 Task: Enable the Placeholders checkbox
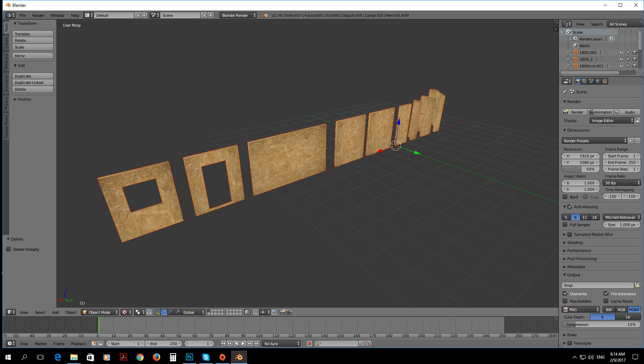click(x=565, y=301)
